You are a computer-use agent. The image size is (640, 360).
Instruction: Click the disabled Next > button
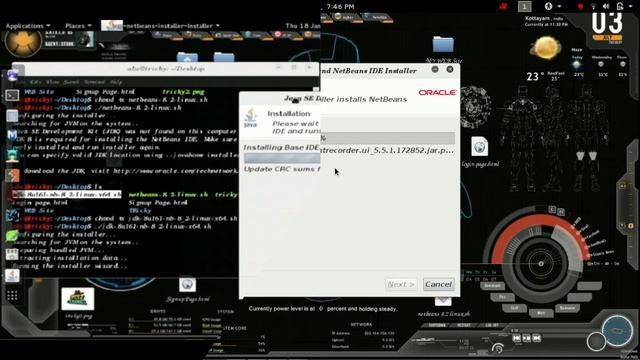pos(401,284)
